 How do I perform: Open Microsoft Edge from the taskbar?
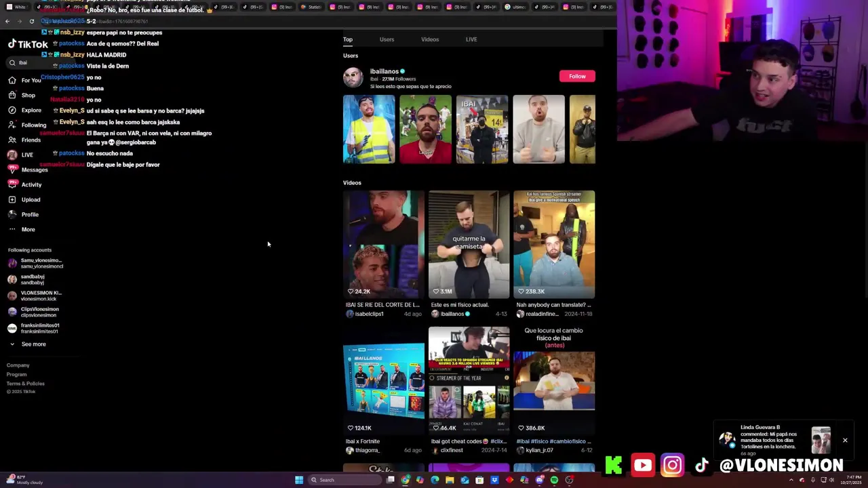click(x=435, y=480)
